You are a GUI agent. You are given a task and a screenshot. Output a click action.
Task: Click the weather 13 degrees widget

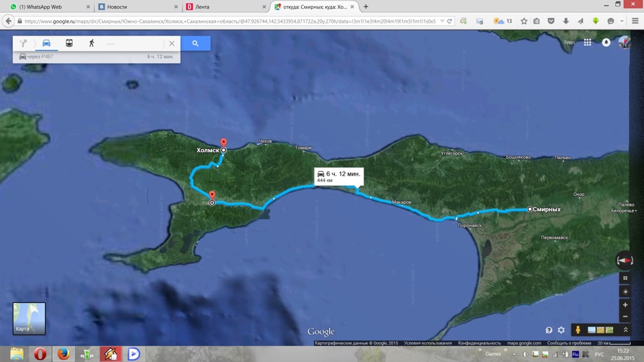tap(502, 21)
